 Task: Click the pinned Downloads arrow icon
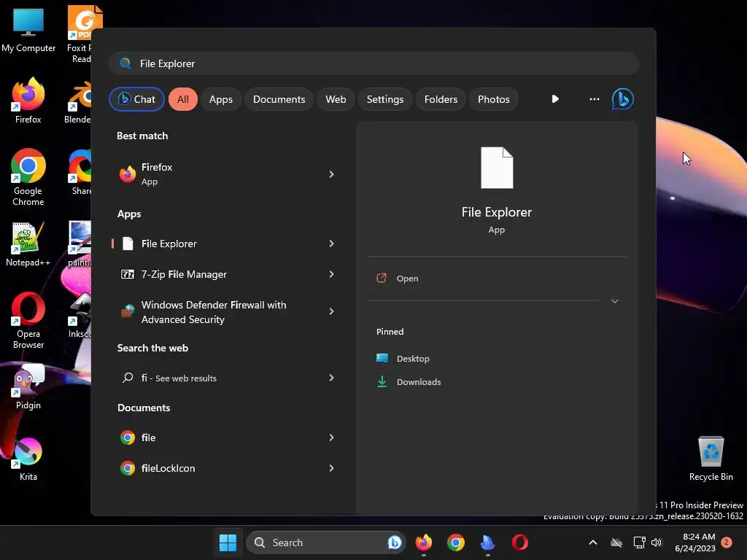click(382, 381)
